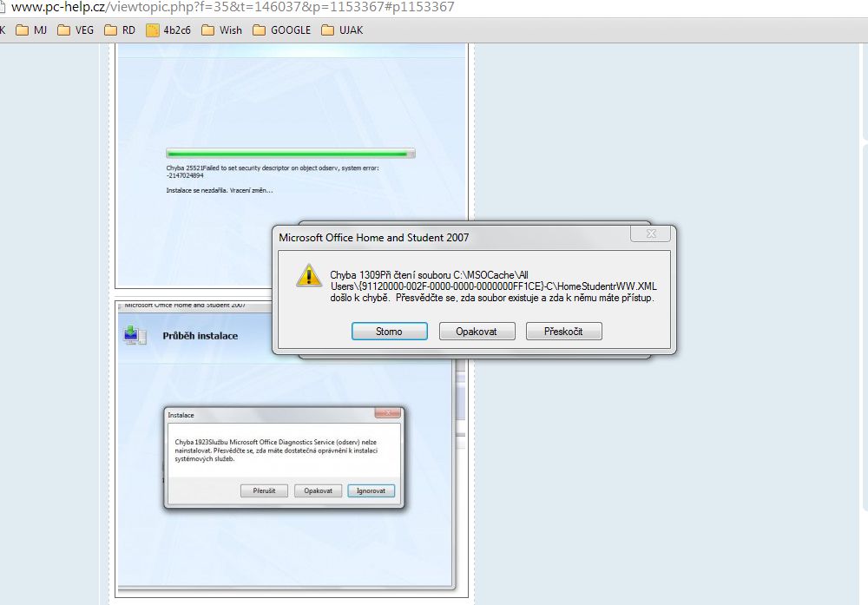
Task: Open the UJAK bookmarks folder
Action: (342, 30)
